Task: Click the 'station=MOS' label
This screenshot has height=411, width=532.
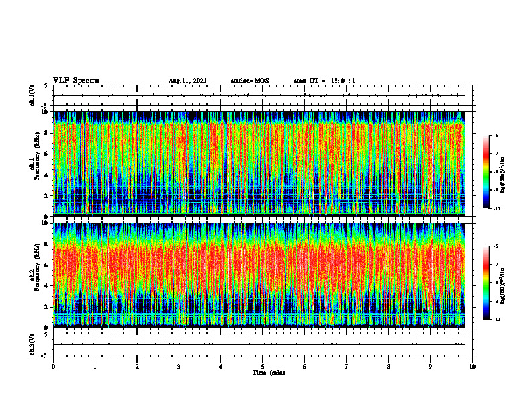Action: (250, 81)
